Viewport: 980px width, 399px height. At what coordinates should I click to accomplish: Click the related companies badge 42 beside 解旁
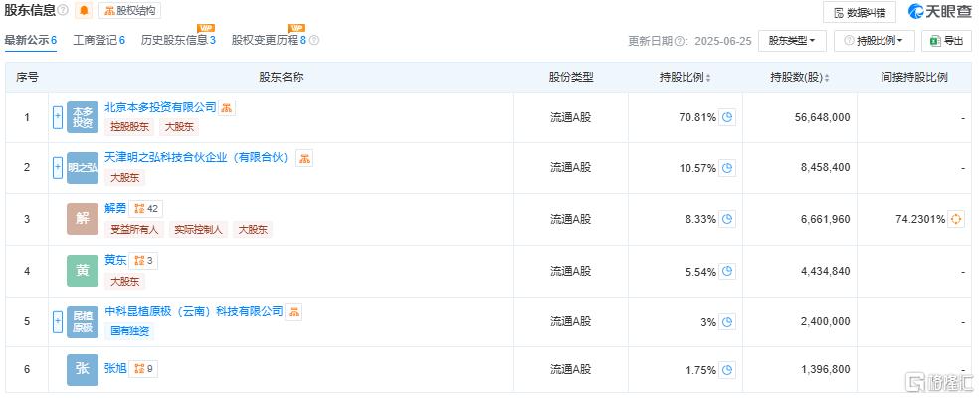(146, 209)
